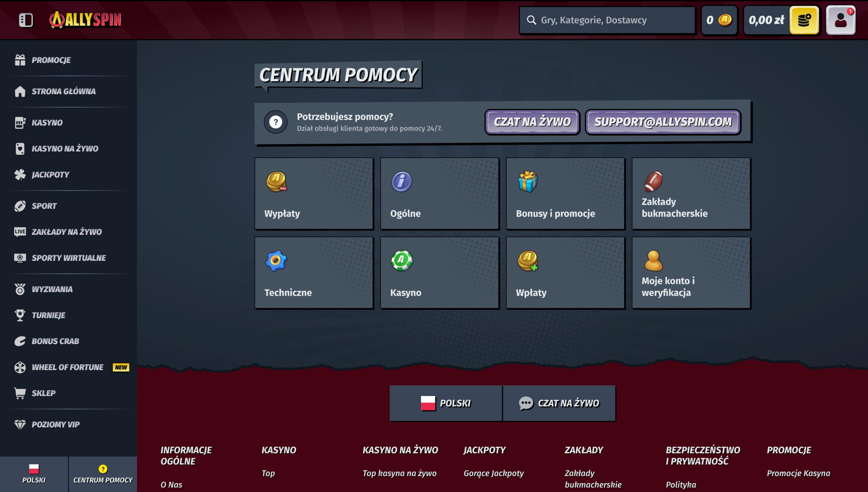Open the Techniczne gear help card

[x=314, y=273]
